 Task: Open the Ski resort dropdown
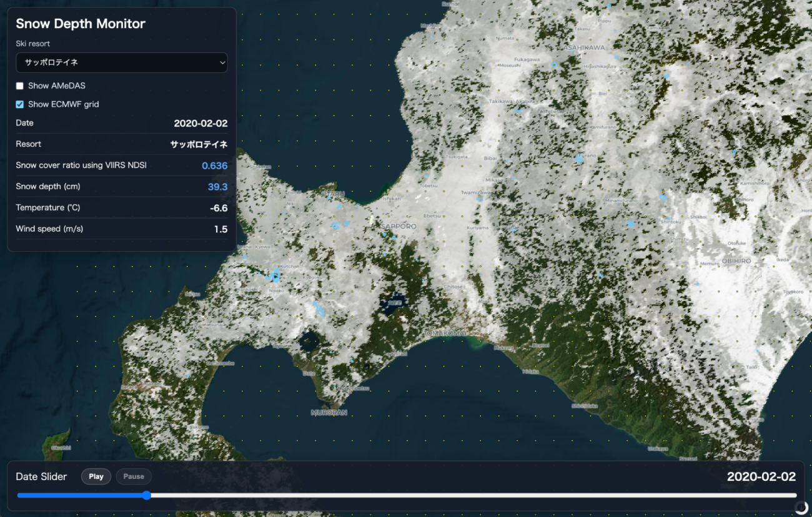pyautogui.click(x=122, y=62)
